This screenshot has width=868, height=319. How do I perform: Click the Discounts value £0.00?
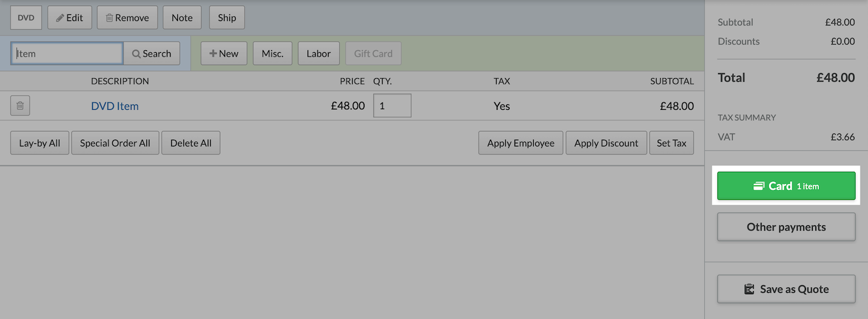pyautogui.click(x=843, y=42)
